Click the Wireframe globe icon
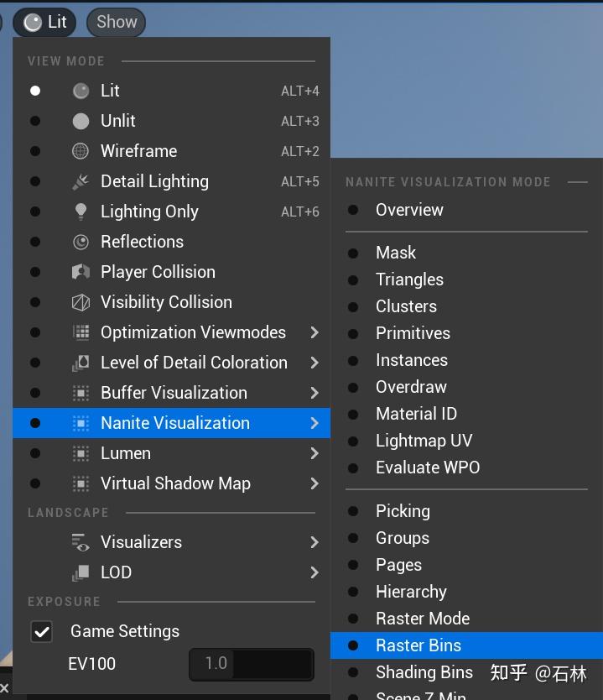This screenshot has height=700, width=603. point(81,151)
